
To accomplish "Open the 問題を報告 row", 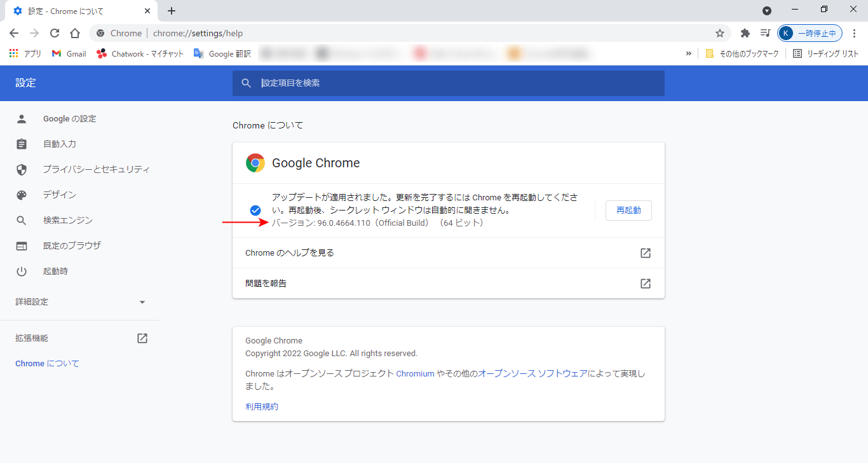I will point(449,284).
